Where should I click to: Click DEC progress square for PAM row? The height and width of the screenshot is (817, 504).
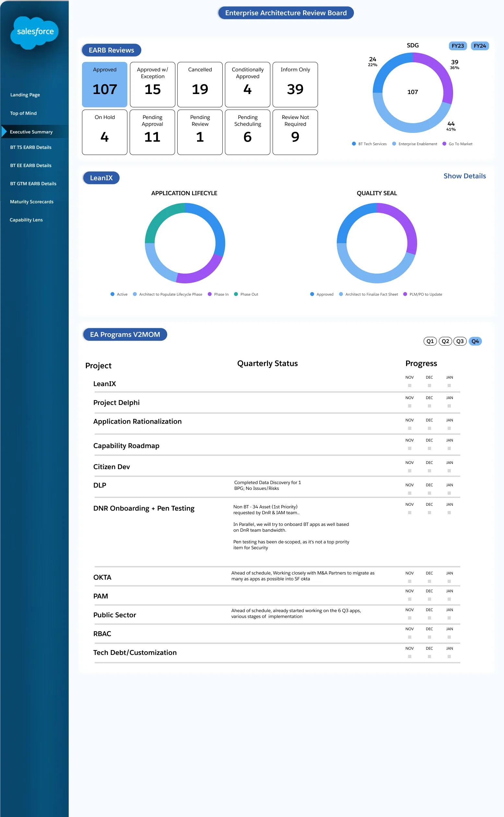pyautogui.click(x=429, y=599)
